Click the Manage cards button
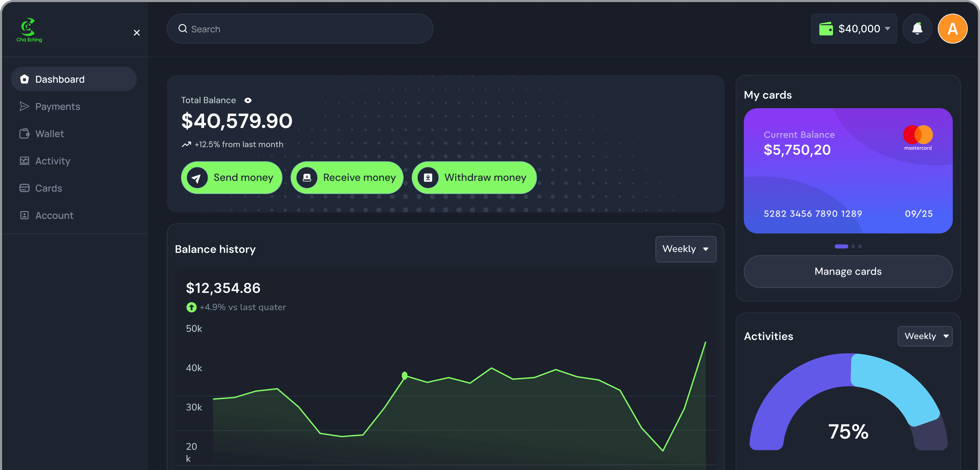The height and width of the screenshot is (470, 980). click(x=848, y=271)
